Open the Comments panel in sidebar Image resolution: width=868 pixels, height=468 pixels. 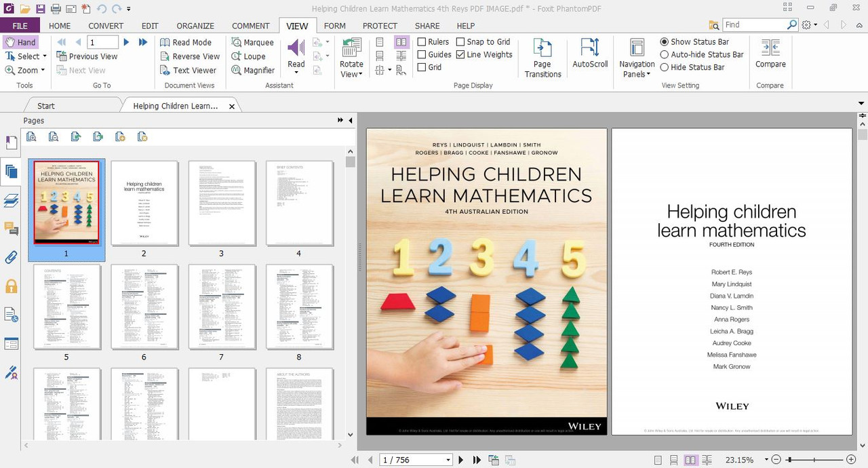coord(11,229)
